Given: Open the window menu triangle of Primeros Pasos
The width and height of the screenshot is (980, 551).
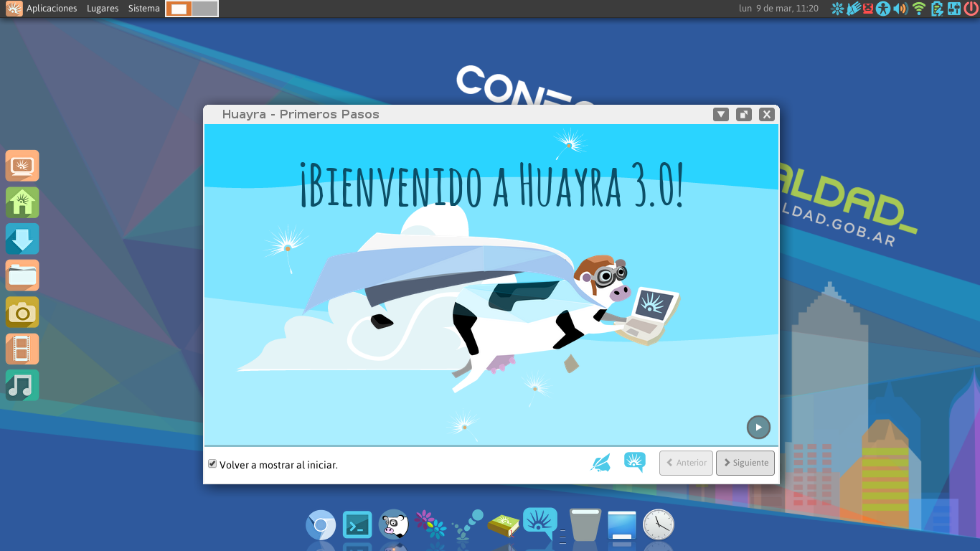Looking at the screenshot, I should point(721,114).
